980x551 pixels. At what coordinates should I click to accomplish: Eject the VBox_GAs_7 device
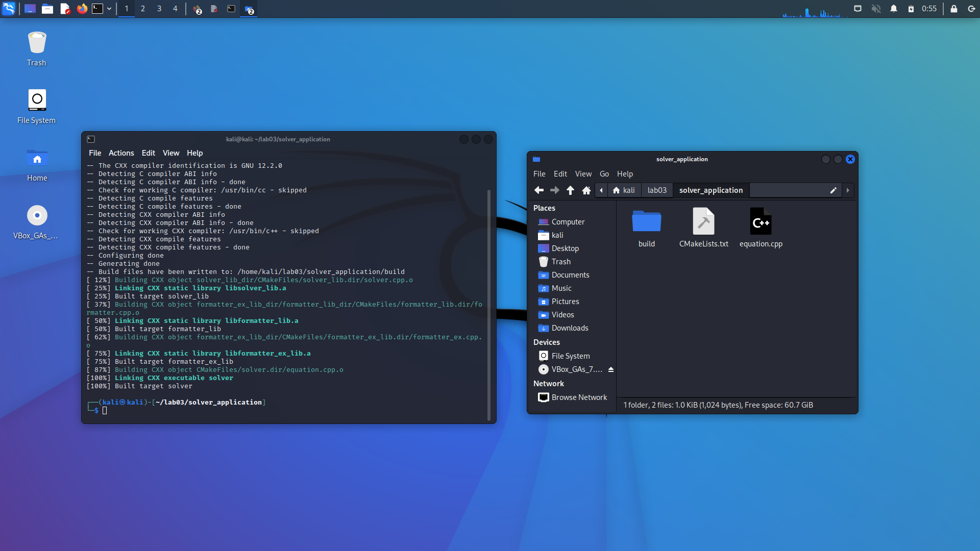(610, 369)
